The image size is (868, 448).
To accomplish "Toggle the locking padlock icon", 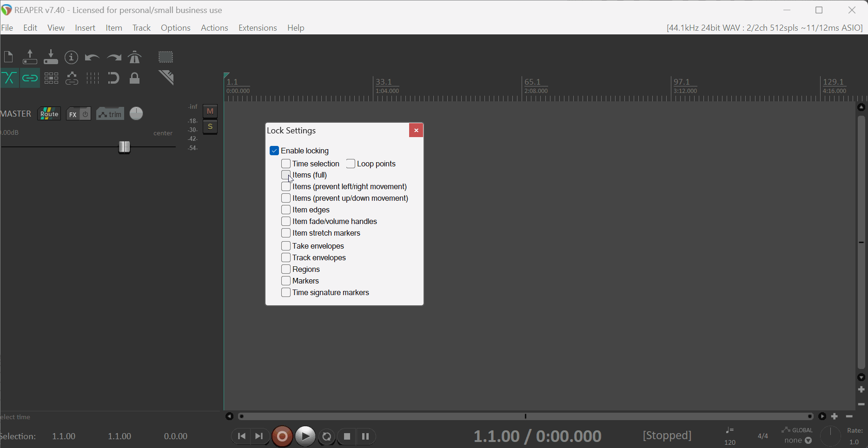I will click(135, 78).
